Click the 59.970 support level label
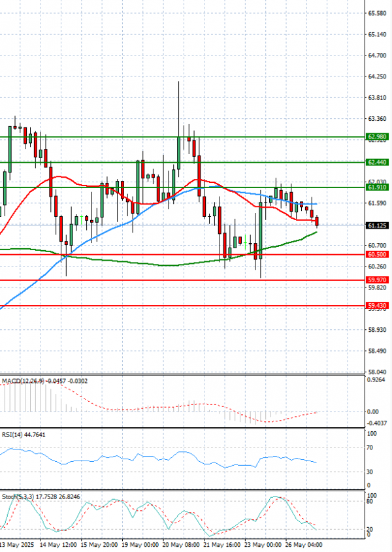 [377, 280]
